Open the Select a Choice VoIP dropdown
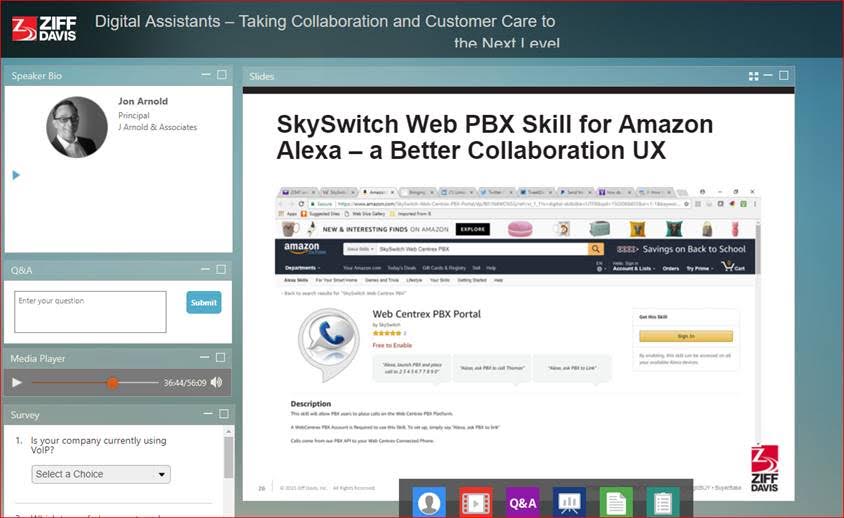 click(101, 474)
